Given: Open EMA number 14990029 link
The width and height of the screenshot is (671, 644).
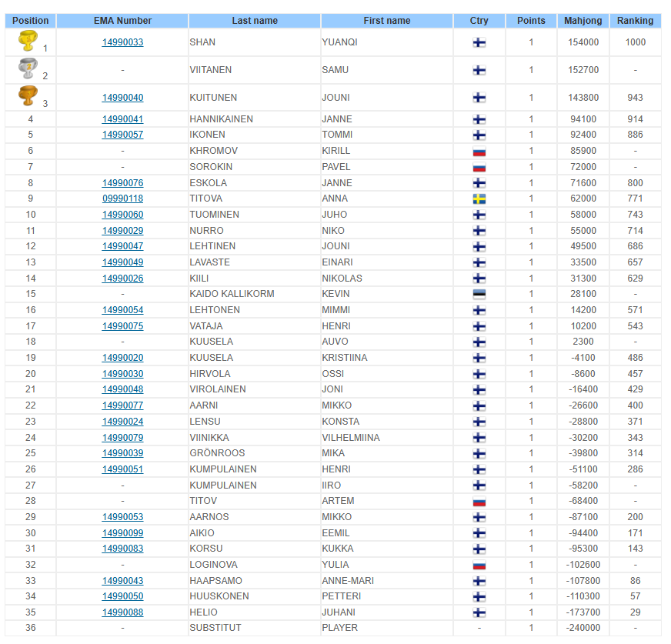Looking at the screenshot, I should (122, 231).
